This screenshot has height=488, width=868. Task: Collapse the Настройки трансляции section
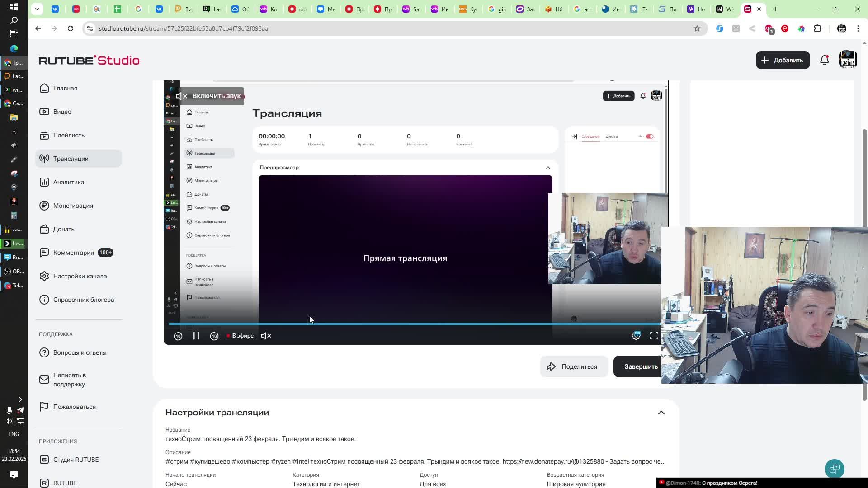click(661, 413)
